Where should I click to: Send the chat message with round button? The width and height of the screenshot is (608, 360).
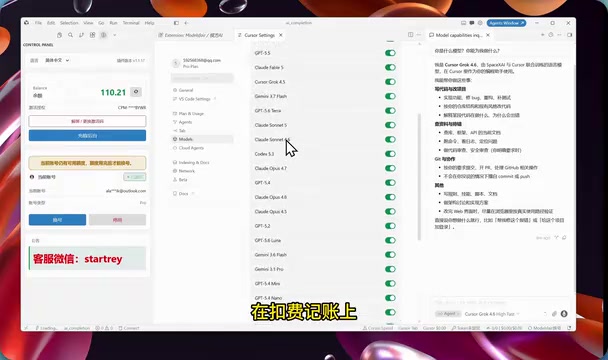coord(564,313)
